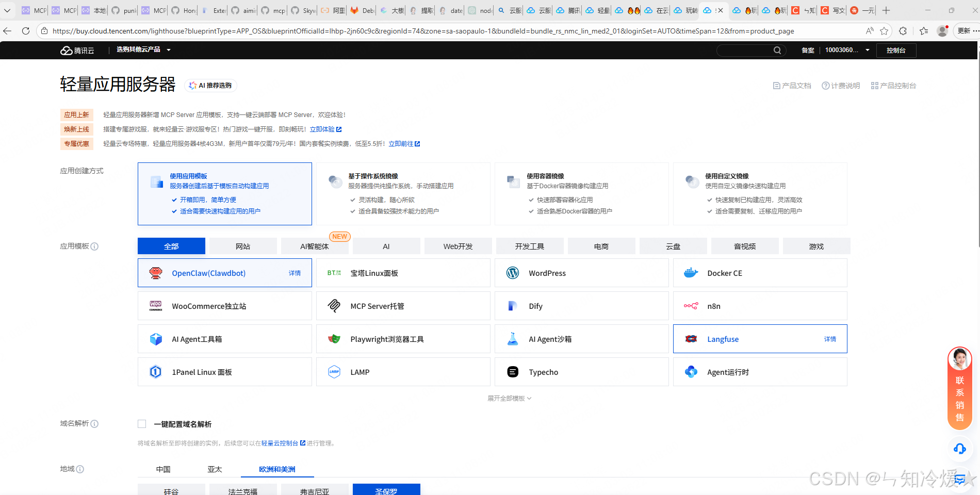The image size is (980, 495).
Task: Click the Langfuse template icon
Action: point(691,339)
